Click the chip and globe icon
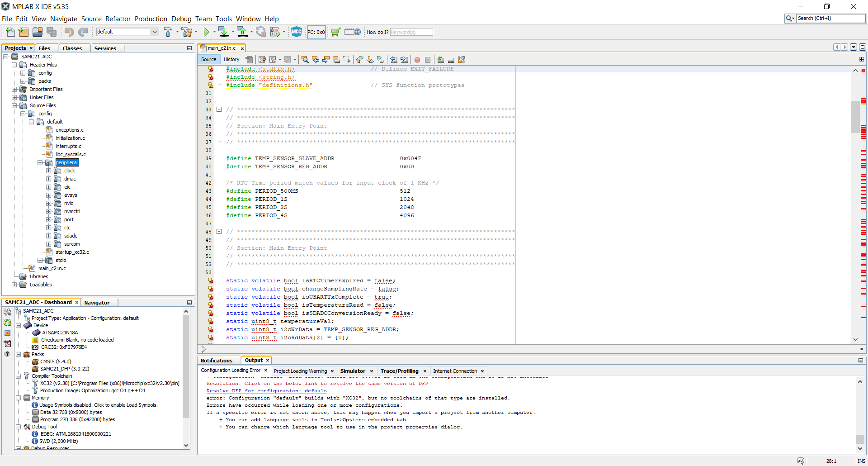868x466 pixels. click(x=353, y=32)
